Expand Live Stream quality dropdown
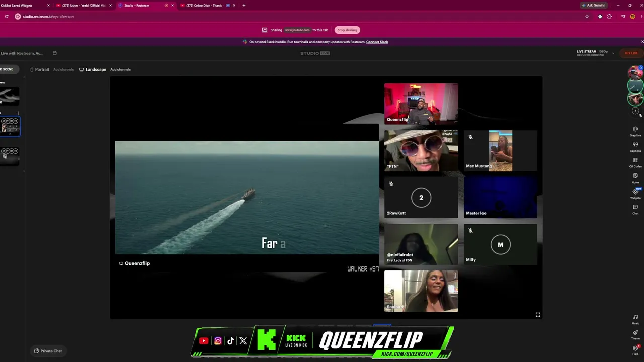This screenshot has width=644, height=362. tap(613, 53)
